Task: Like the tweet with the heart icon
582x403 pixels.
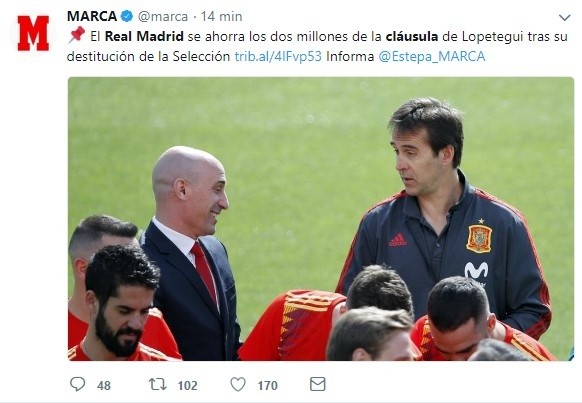Action: point(238,384)
